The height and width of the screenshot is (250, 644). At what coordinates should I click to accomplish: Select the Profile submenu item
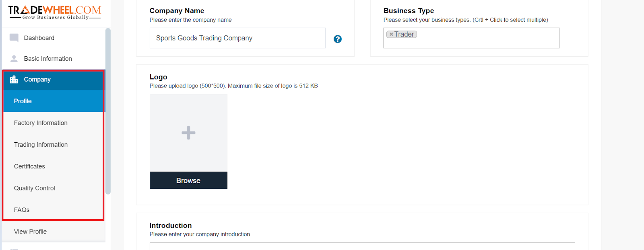(x=54, y=101)
